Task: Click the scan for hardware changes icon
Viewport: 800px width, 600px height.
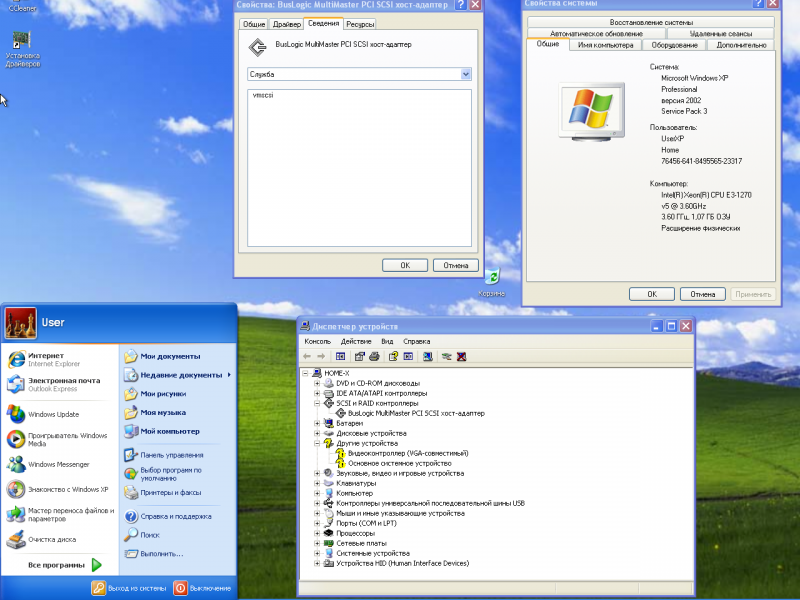Action: [428, 357]
